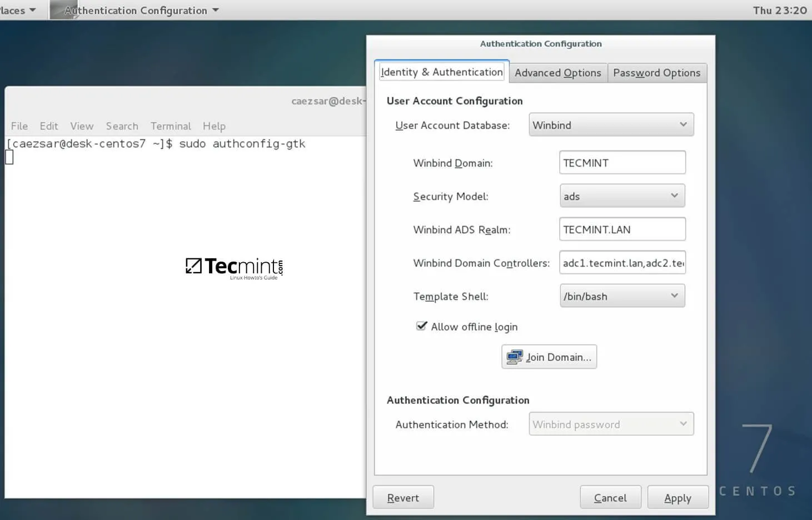Viewport: 812px width, 520px height.
Task: Expand the Template Shell dropdown
Action: click(x=622, y=296)
